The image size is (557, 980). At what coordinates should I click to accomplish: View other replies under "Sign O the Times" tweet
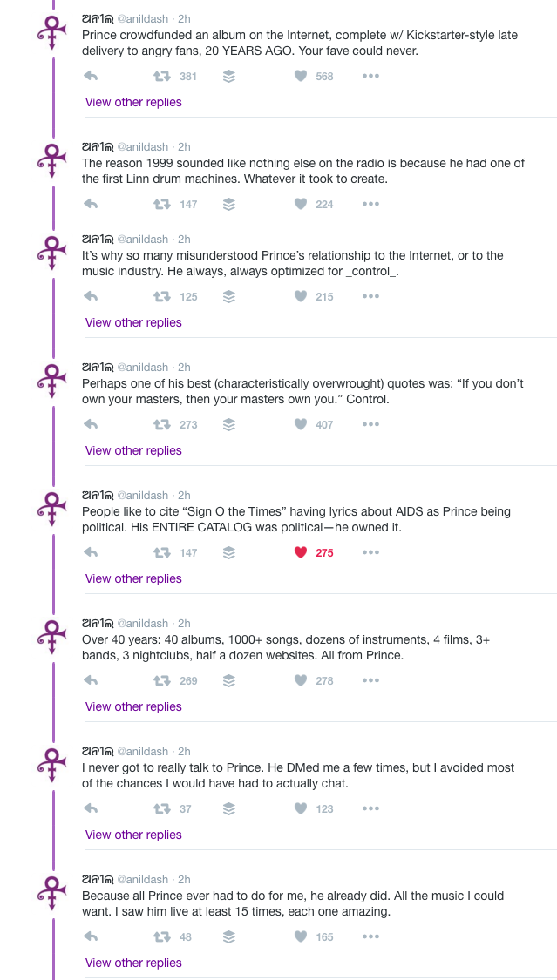(133, 578)
